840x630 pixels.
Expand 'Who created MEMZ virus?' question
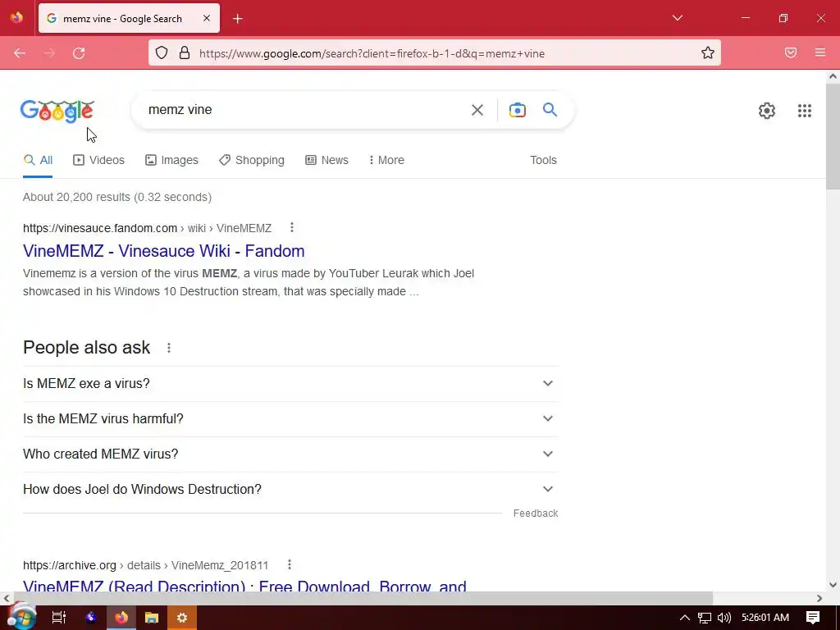[x=290, y=454]
